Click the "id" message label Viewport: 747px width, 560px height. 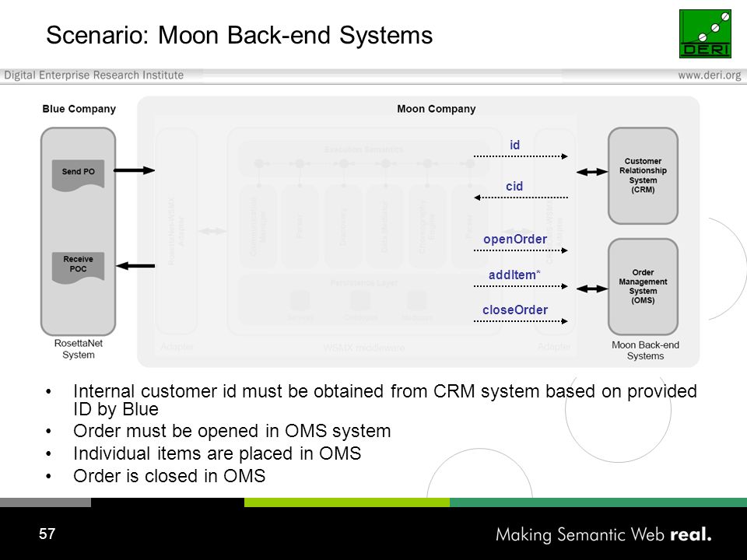coord(514,145)
